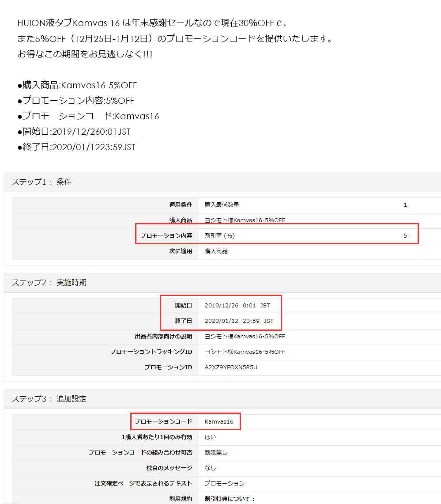The image size is (441, 504).
Task: Click the プロモーショントラッキングID label
Action: pos(151,352)
